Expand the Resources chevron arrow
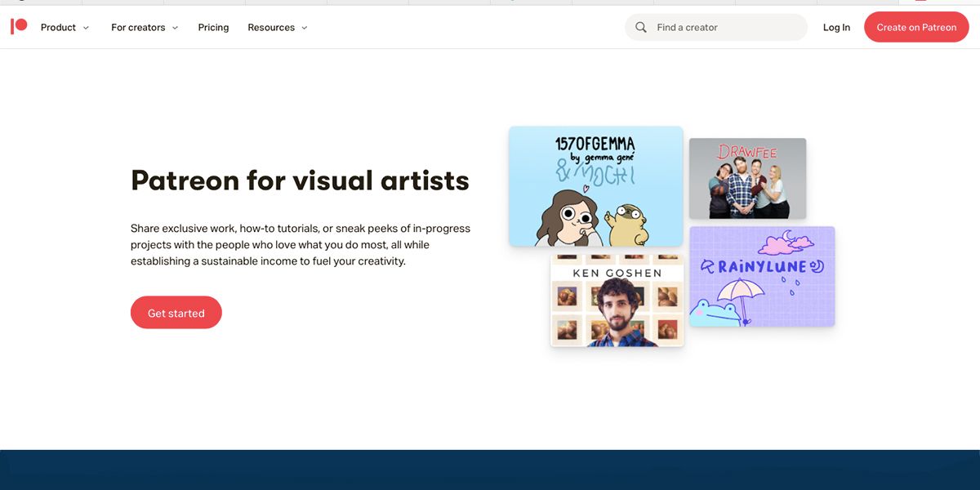The width and height of the screenshot is (980, 490). pyautogui.click(x=304, y=28)
